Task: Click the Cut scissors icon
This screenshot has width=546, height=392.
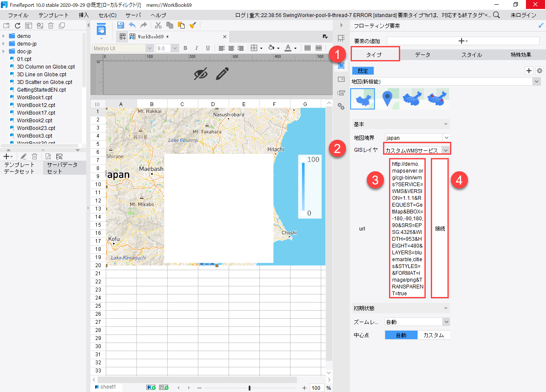Action: (x=158, y=26)
